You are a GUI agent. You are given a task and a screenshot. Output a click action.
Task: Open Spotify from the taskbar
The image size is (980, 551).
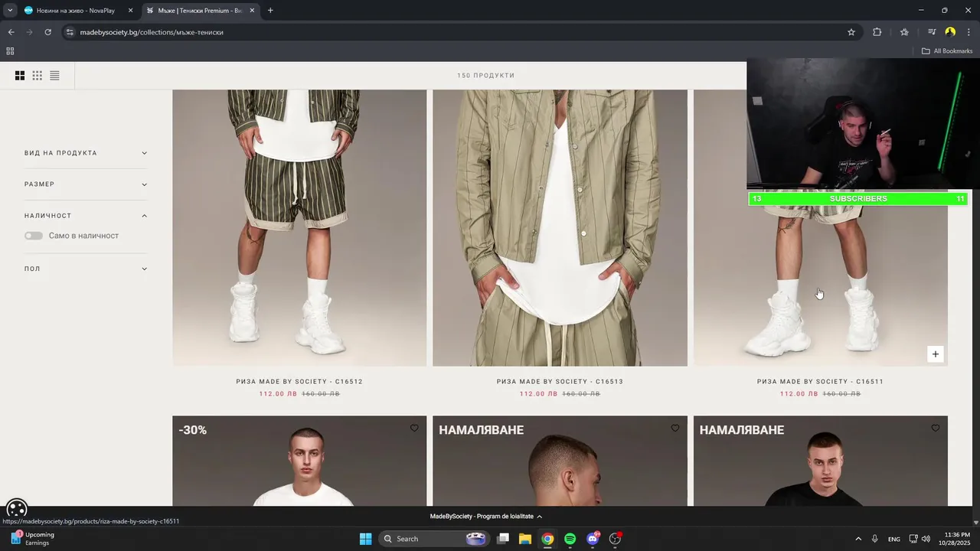(570, 539)
